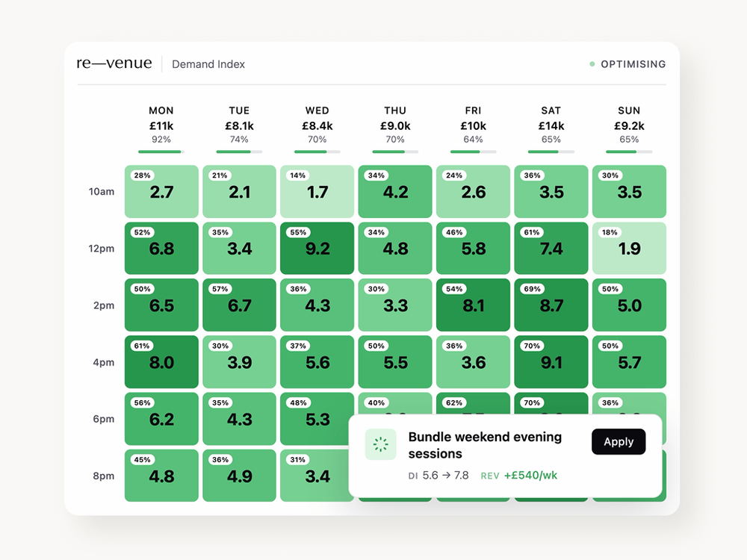Click the 69% badge on Saturday 2pm

[532, 289]
